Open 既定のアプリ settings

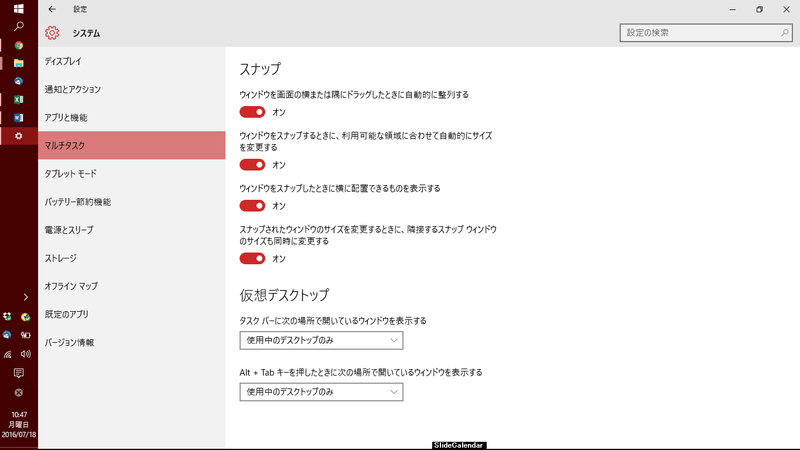pyautogui.click(x=132, y=314)
